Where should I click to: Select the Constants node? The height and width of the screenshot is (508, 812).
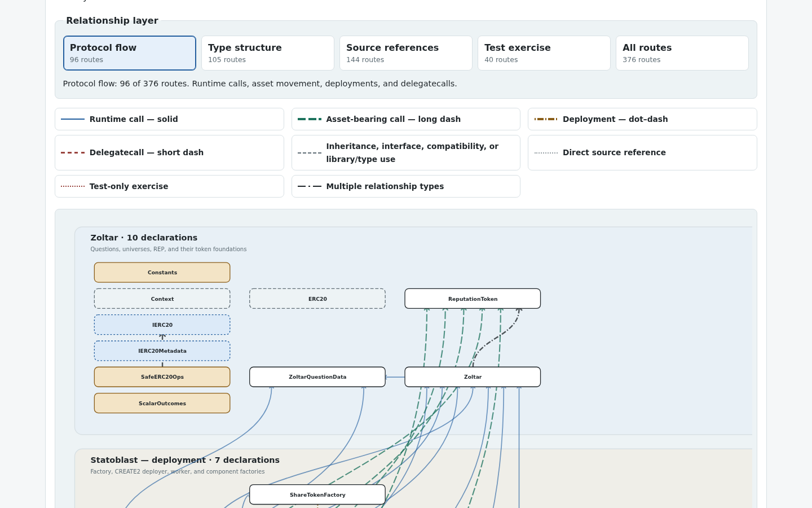(162, 273)
